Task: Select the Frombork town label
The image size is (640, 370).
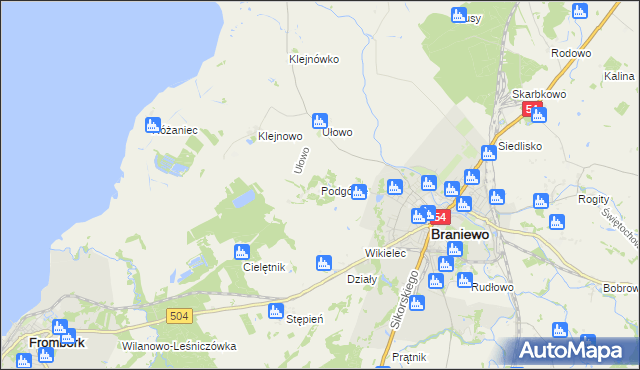Action: 57,343
